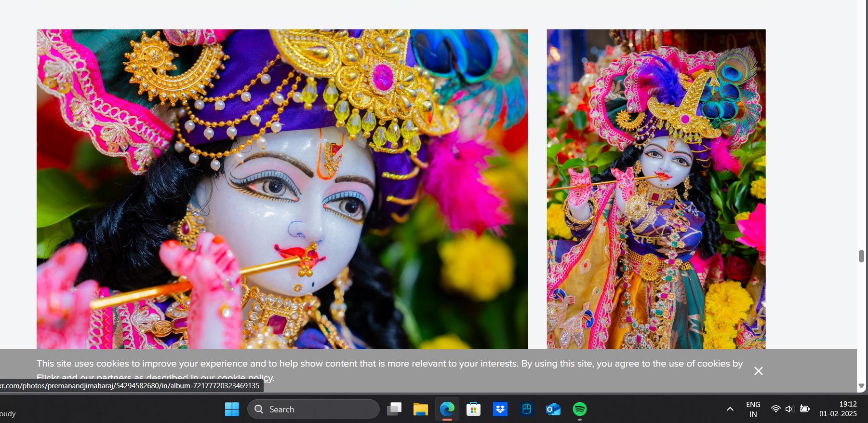Click the page scroll down arrow

pos(862,386)
